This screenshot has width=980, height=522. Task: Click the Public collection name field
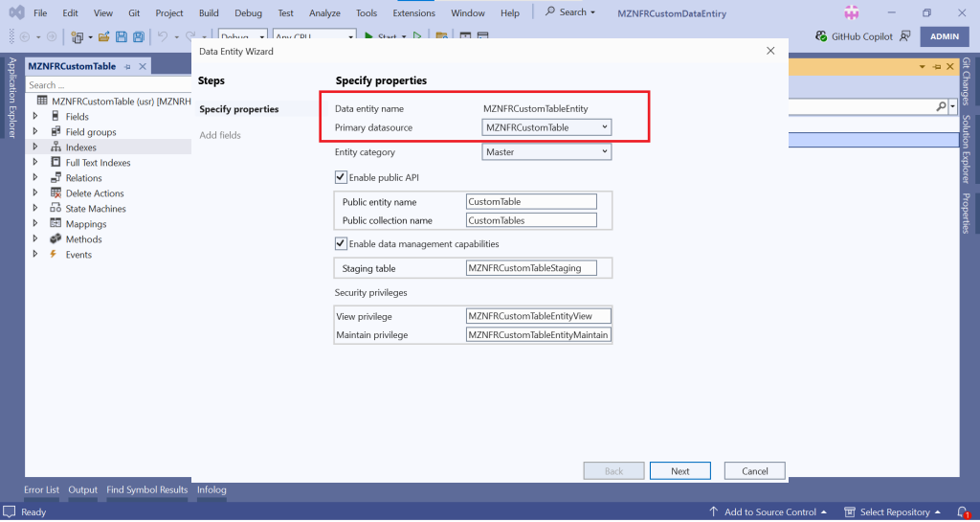531,220
